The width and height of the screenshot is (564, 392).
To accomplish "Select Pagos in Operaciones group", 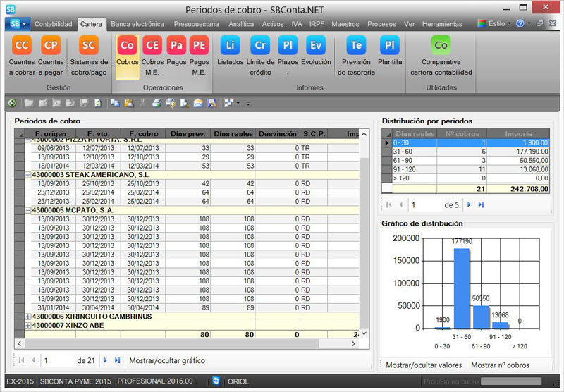I will [x=176, y=46].
